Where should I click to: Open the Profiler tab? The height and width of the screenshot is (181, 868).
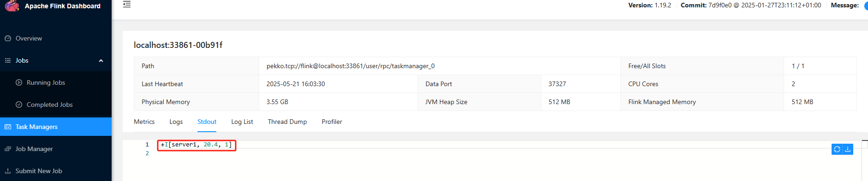click(332, 122)
